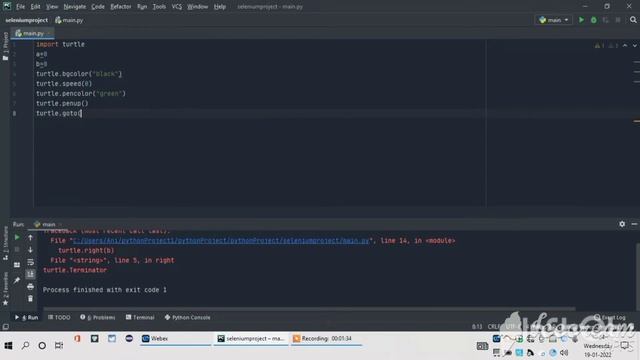Open the File menu
This screenshot has width=640, height=360.
(20, 7)
